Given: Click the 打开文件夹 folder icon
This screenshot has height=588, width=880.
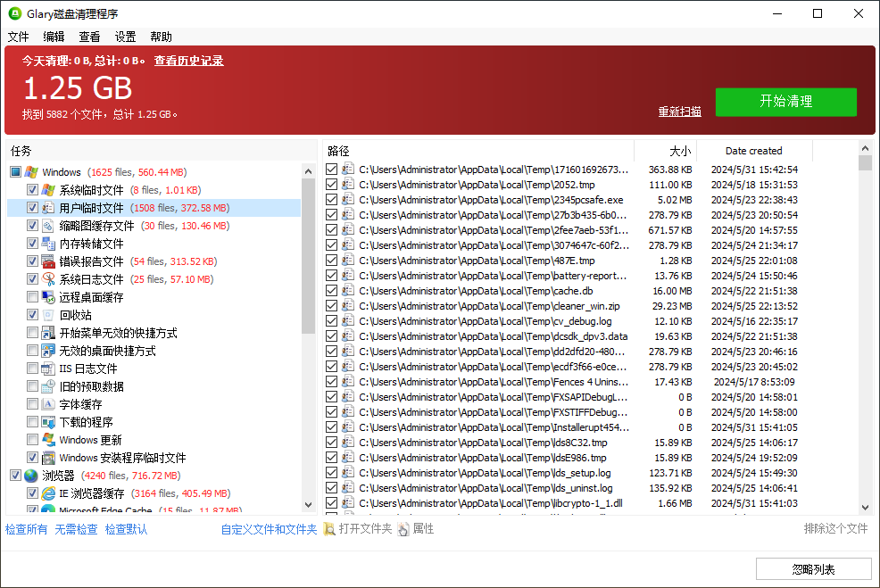Looking at the screenshot, I should click(329, 528).
